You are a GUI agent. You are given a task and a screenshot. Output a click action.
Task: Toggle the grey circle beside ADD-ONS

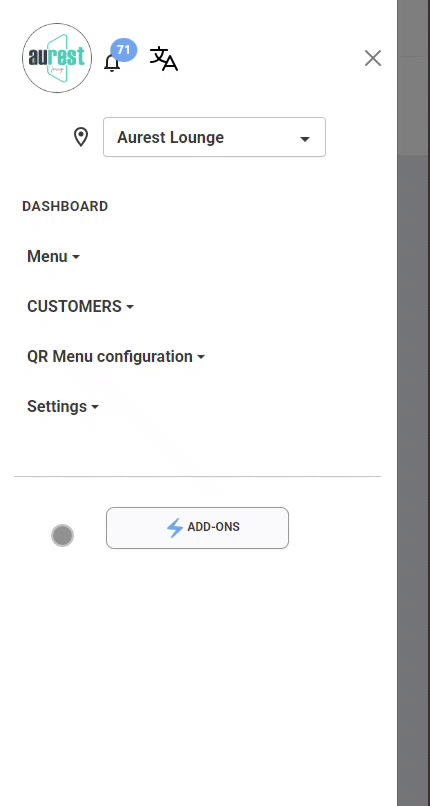(62, 536)
